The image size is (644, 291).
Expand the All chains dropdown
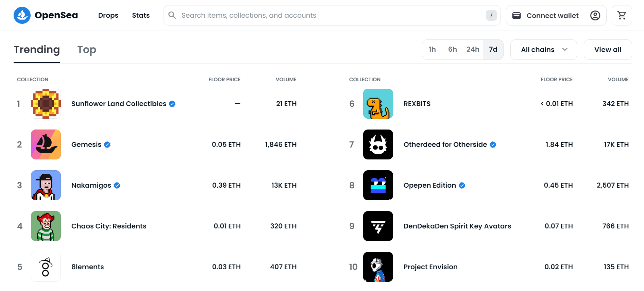(x=544, y=50)
